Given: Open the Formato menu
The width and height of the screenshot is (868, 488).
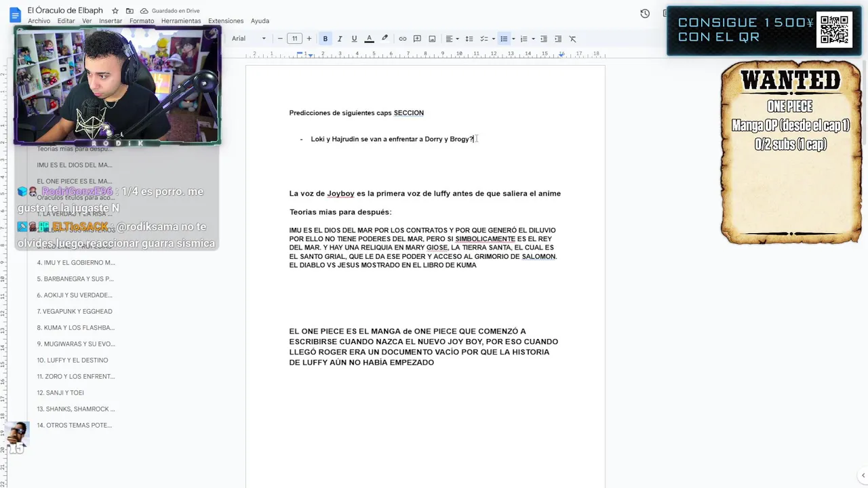Looking at the screenshot, I should 142,21.
